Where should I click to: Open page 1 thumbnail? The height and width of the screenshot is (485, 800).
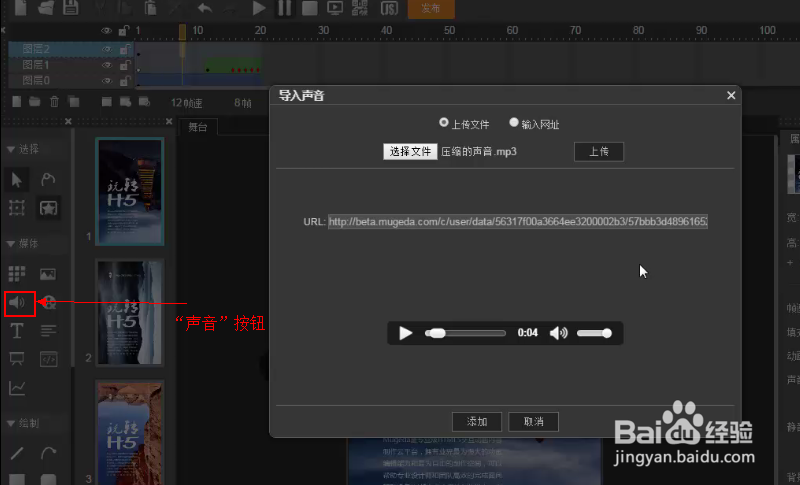coord(130,192)
